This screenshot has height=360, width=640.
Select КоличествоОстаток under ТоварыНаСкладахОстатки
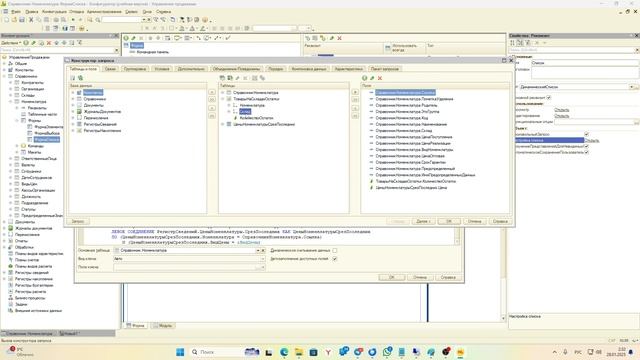click(x=256, y=118)
